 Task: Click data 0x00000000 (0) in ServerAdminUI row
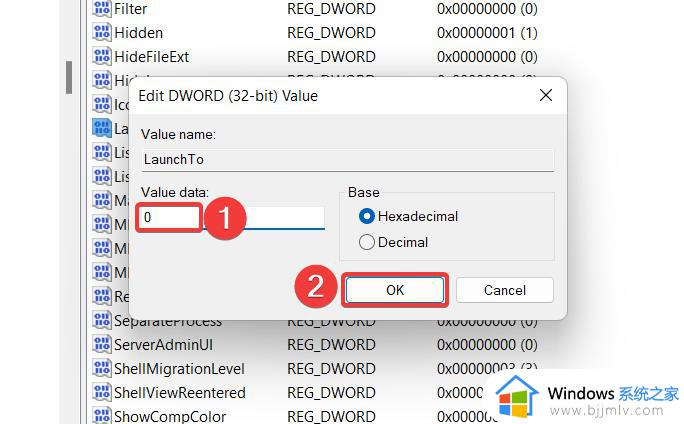coord(487,345)
